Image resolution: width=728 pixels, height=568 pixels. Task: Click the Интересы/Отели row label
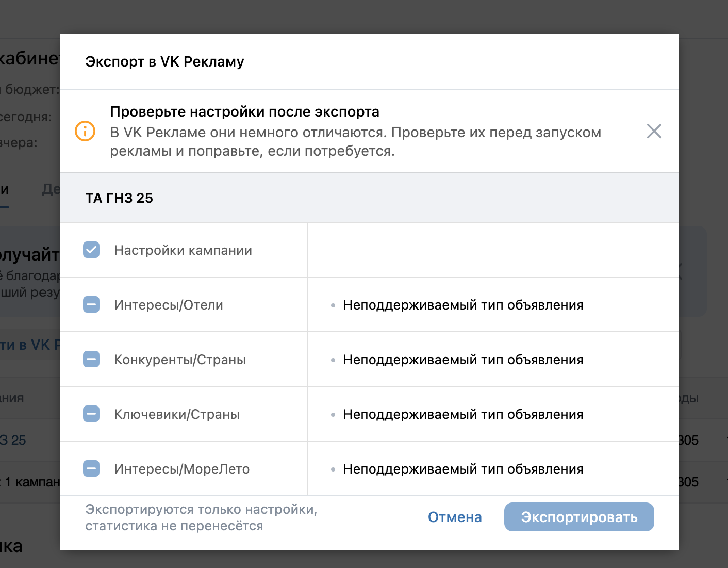[x=169, y=305]
